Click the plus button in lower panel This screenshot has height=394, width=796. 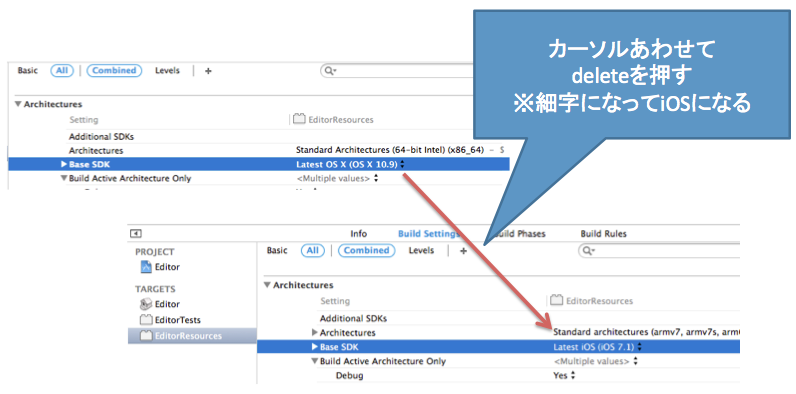coord(463,251)
